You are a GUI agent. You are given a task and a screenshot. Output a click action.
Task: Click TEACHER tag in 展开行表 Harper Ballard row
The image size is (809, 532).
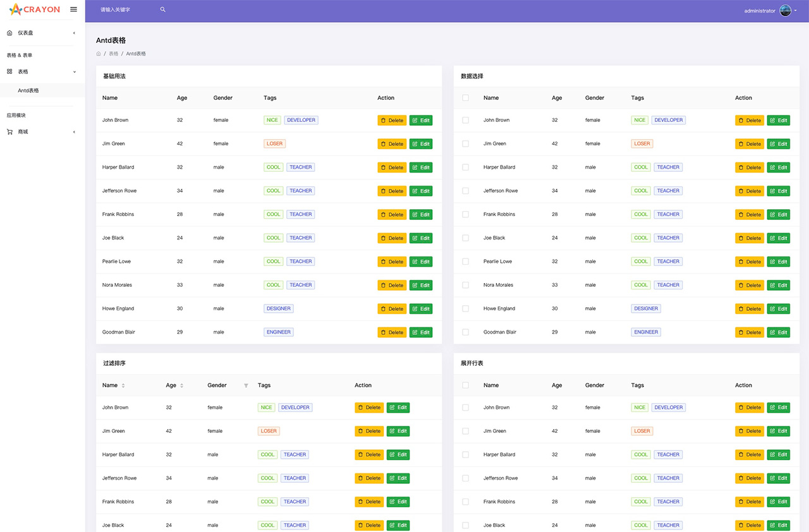(668, 454)
